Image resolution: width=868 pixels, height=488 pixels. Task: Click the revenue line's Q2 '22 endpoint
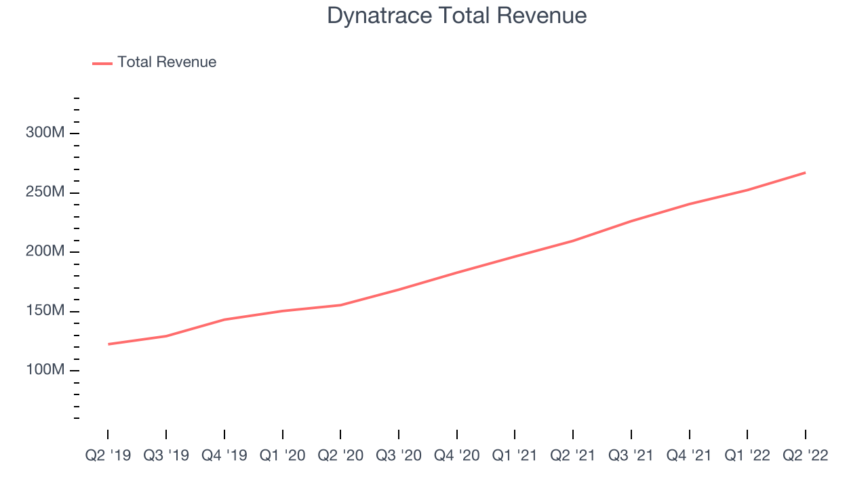point(805,173)
